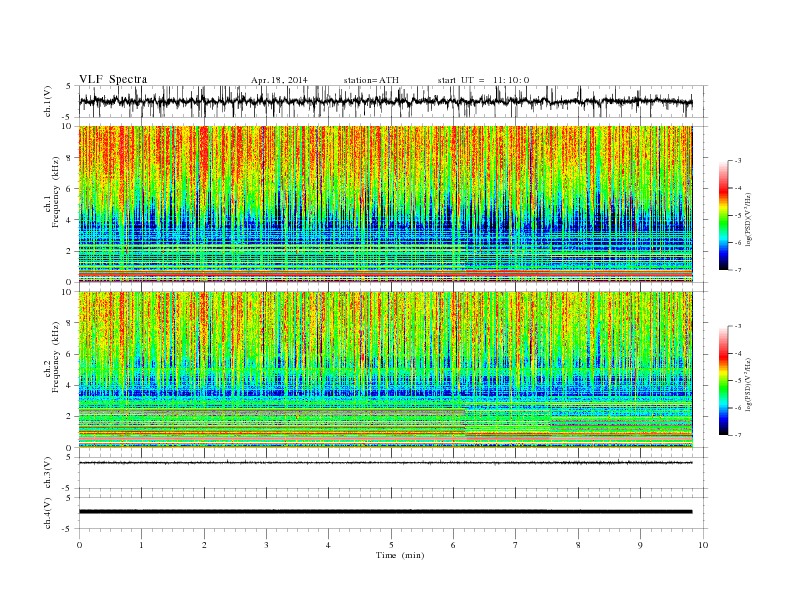This screenshot has height=612, width=792.
Task: Click the 'ch.4 (V)' axis label
Action: point(48,514)
